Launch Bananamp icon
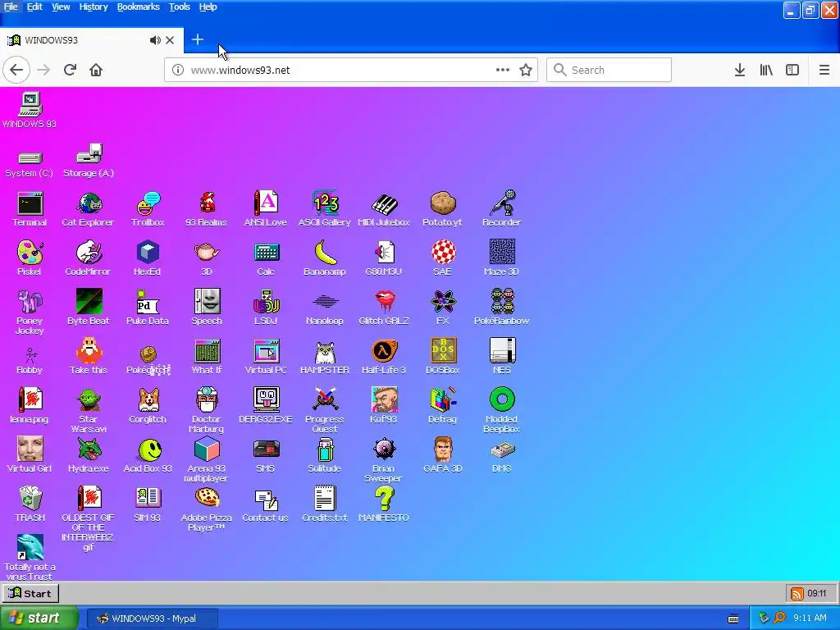This screenshot has height=630, width=840. pyautogui.click(x=325, y=258)
